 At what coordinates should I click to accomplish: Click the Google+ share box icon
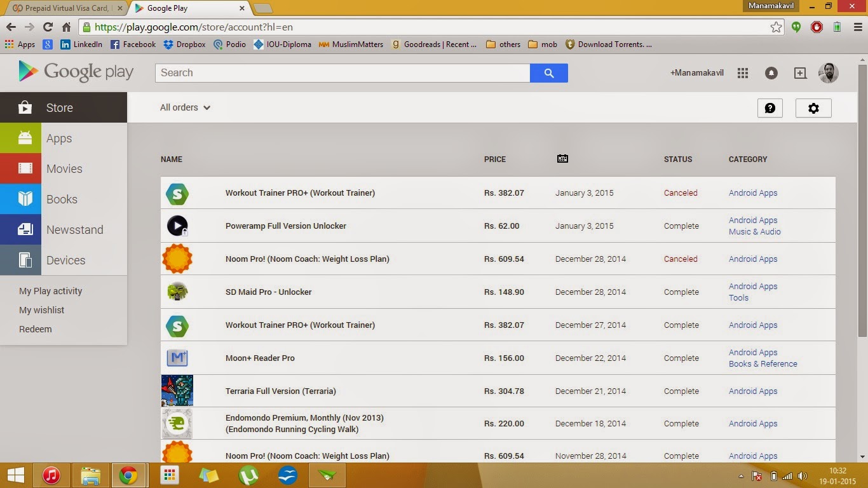pos(800,73)
